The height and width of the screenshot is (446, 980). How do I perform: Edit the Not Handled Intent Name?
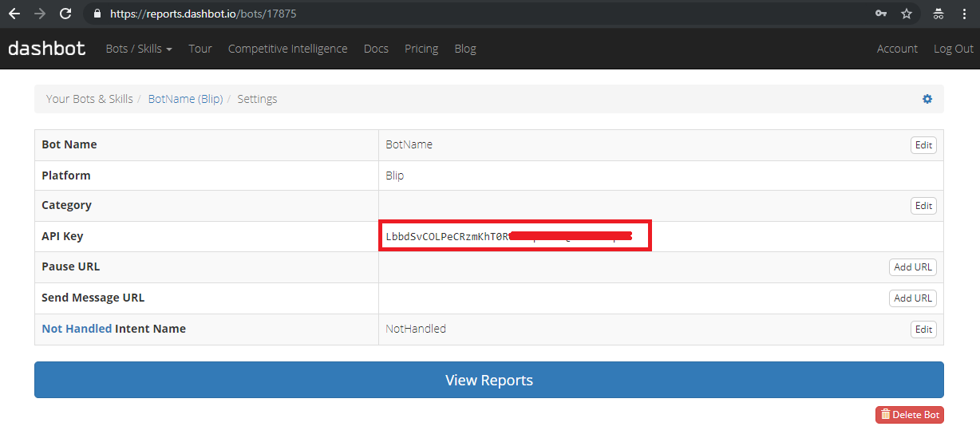(923, 330)
